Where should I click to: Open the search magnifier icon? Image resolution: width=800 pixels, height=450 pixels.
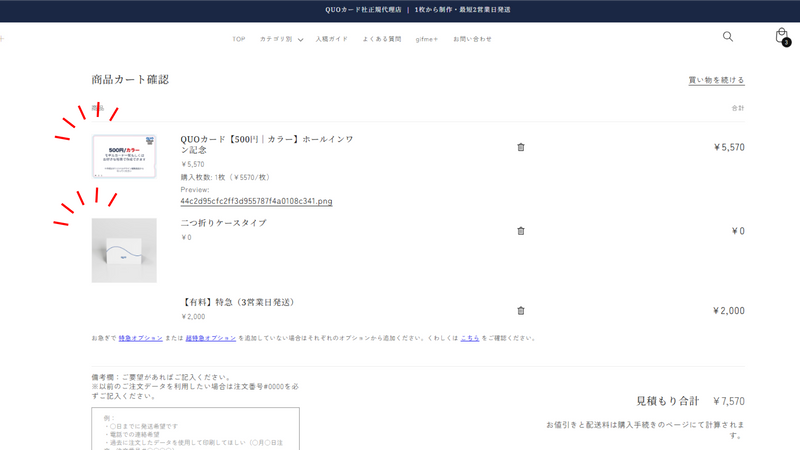click(x=728, y=37)
